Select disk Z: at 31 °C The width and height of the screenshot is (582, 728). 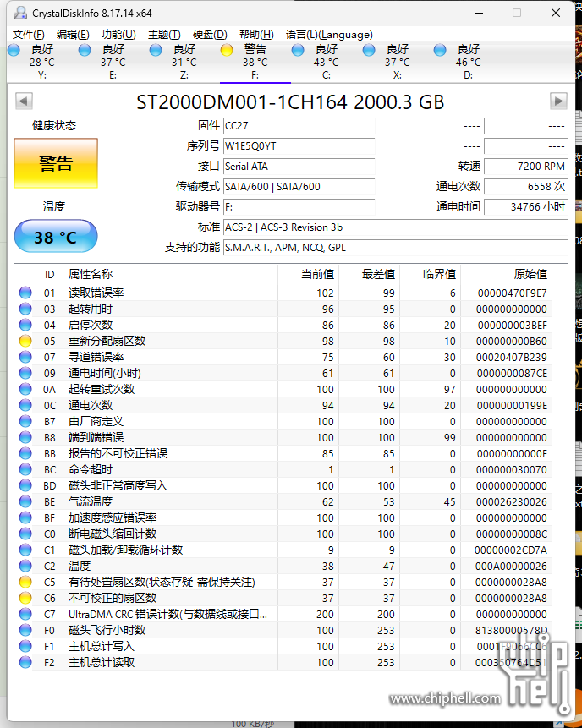click(x=184, y=62)
